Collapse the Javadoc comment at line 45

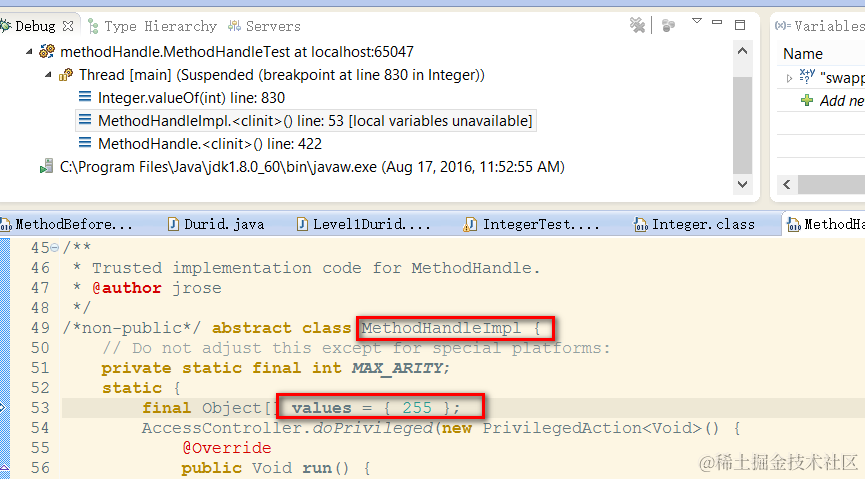click(55, 248)
